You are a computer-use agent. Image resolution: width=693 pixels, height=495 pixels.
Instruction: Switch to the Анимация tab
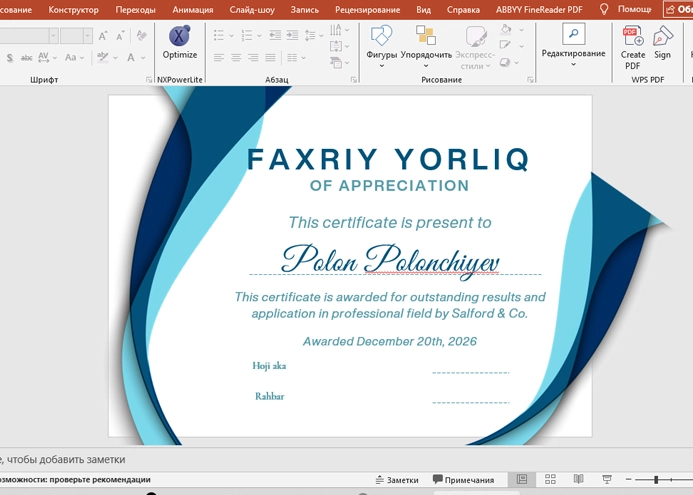point(193,9)
